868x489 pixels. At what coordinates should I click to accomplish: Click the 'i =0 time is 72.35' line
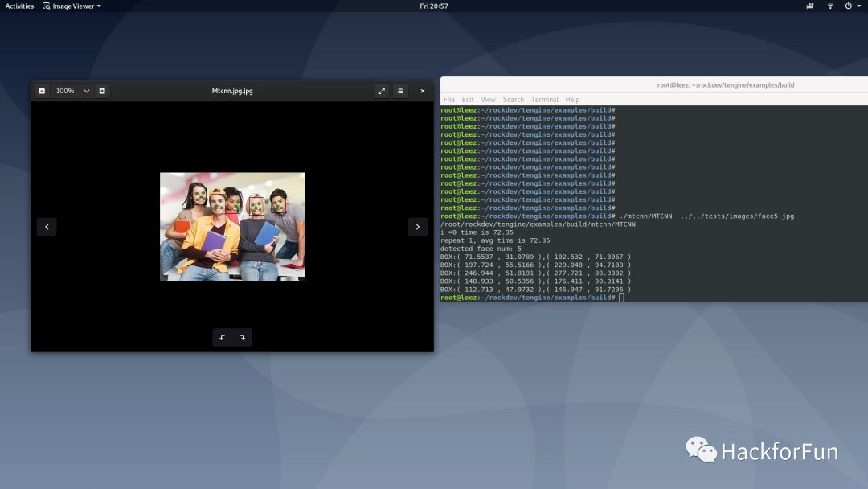(477, 232)
